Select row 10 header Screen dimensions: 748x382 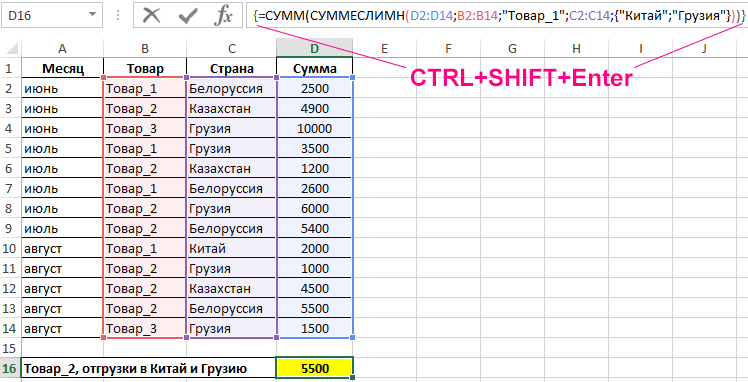pos(10,248)
